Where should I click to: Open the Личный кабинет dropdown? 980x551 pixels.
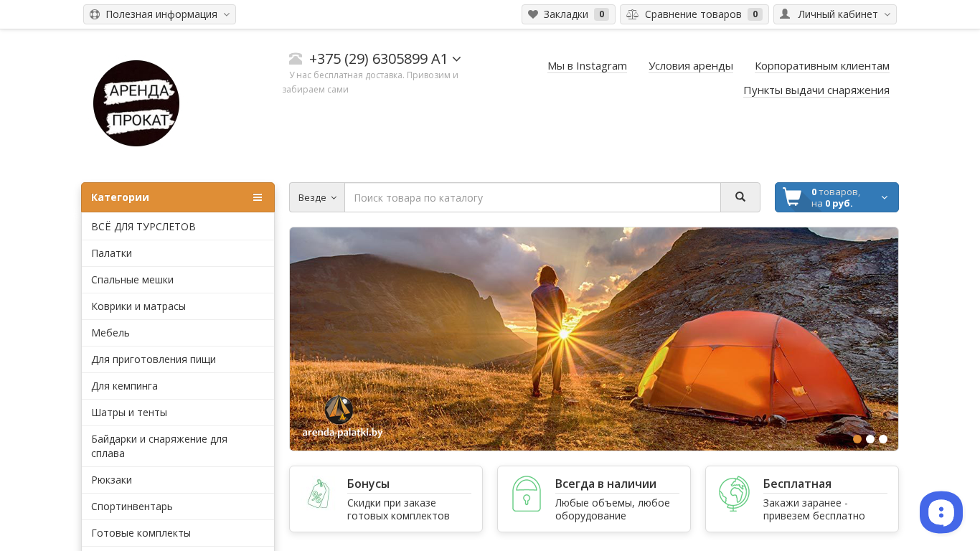point(834,14)
